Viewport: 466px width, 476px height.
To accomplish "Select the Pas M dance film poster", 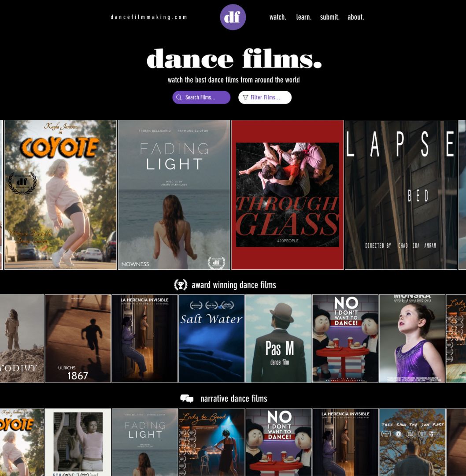I will [x=278, y=338].
